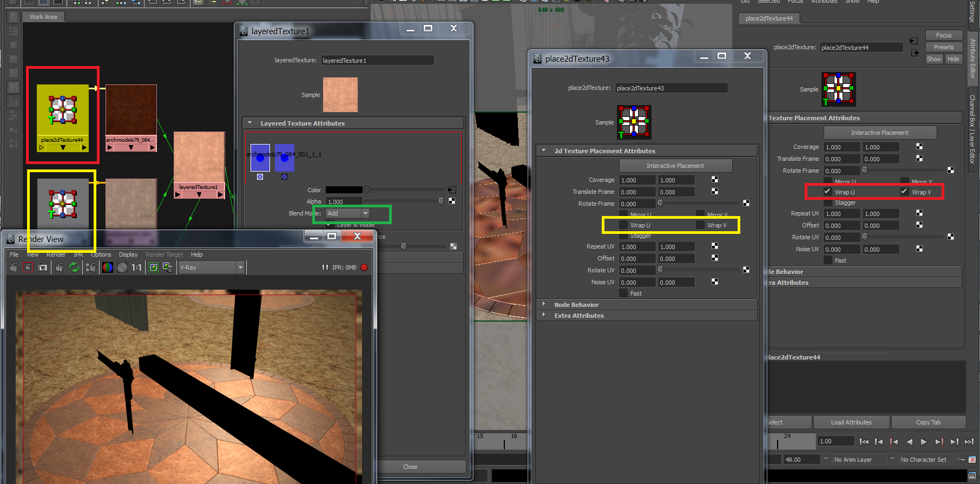Click the Color map connection icon

(x=452, y=190)
